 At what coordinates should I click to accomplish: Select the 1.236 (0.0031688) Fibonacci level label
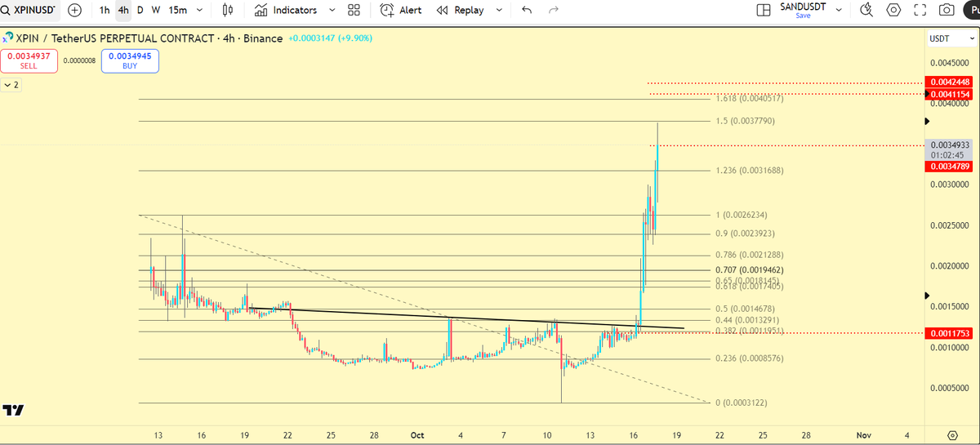tap(749, 171)
